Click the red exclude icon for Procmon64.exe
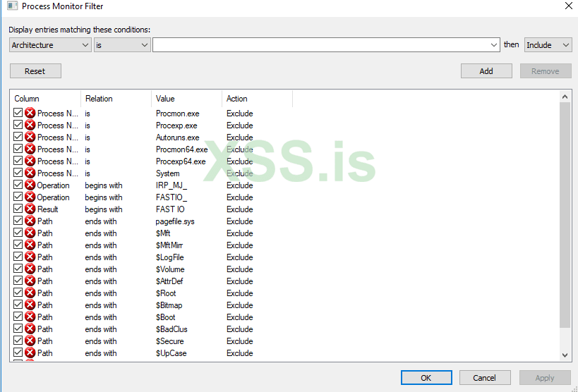The image size is (578, 392). tap(30, 149)
